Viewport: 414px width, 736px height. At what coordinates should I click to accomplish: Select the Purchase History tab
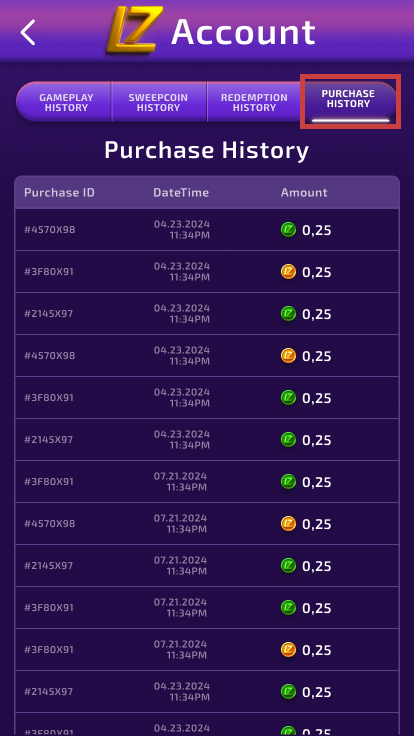[x=348, y=100]
